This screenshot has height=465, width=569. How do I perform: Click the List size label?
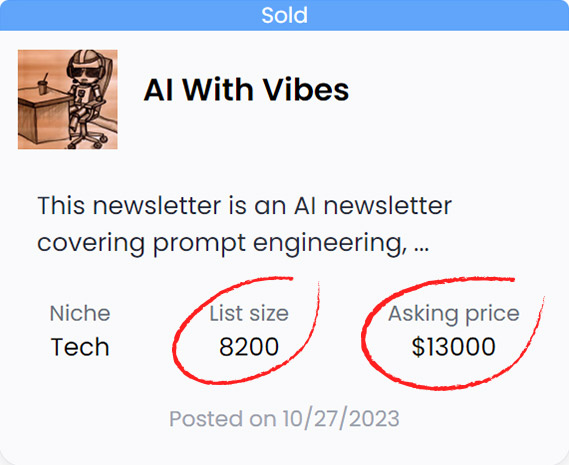click(249, 313)
